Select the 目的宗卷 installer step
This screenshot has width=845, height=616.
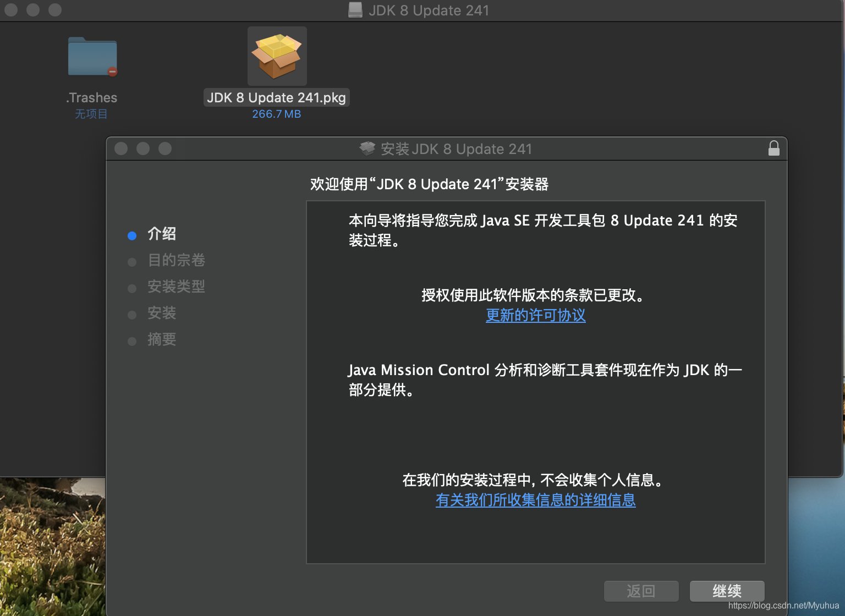pyautogui.click(x=175, y=260)
